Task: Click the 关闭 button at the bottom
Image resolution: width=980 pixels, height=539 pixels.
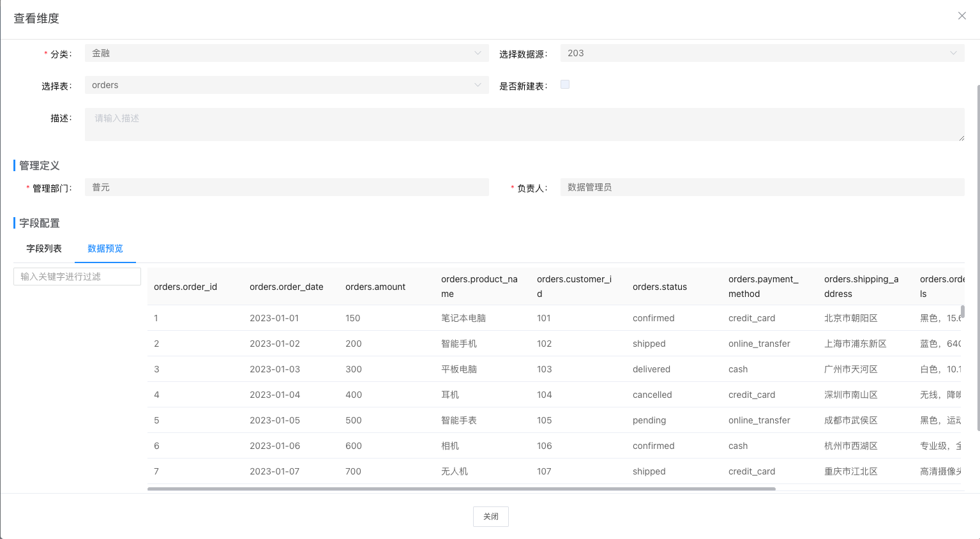Action: point(490,517)
